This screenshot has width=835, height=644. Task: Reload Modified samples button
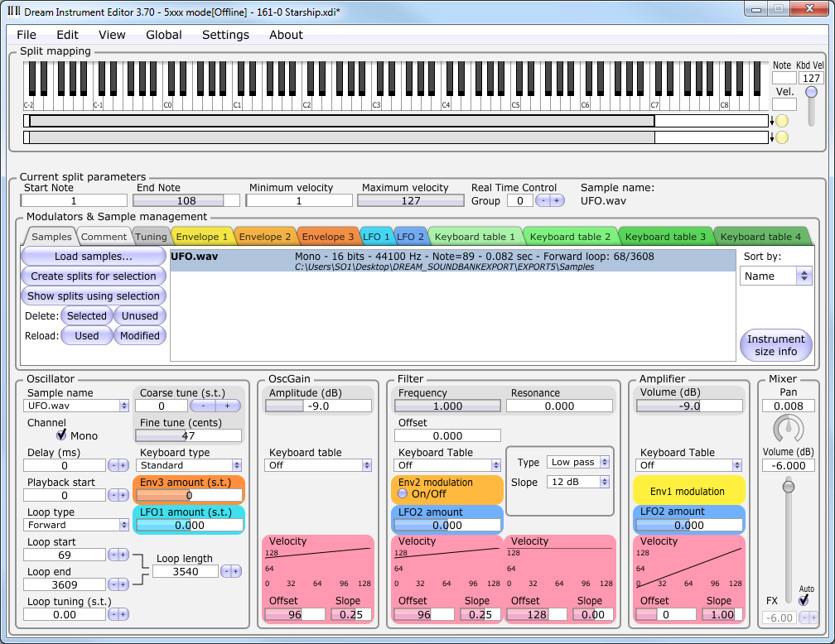point(139,336)
